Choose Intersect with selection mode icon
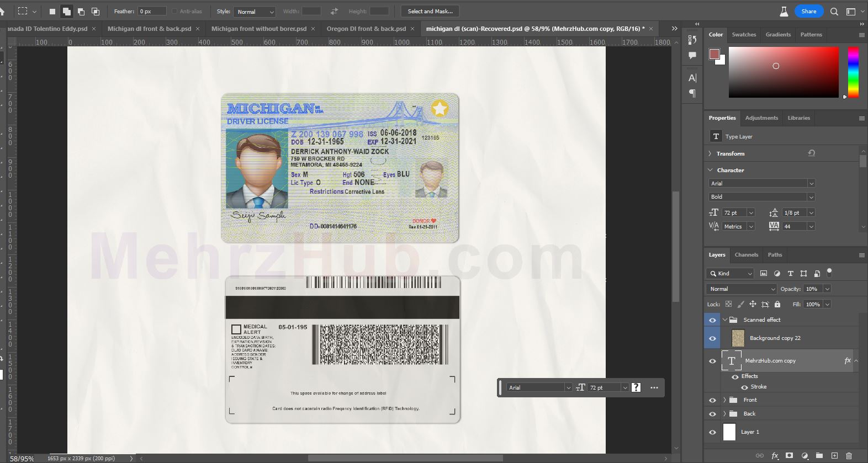The height and width of the screenshot is (463, 868). click(x=96, y=11)
